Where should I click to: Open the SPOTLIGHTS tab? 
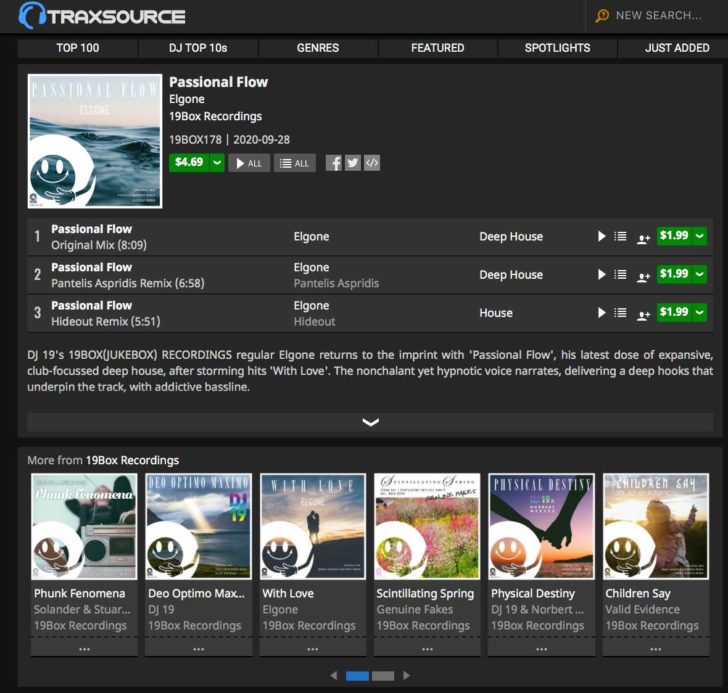[557, 48]
